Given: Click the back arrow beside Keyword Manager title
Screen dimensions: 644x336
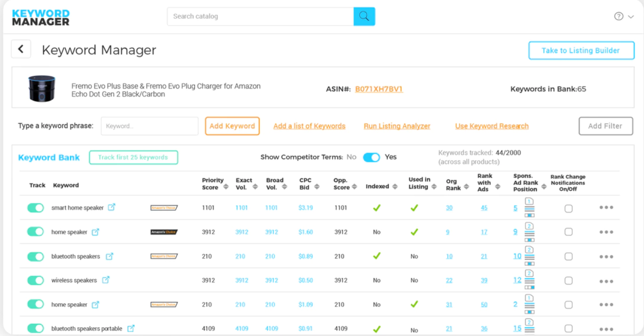Looking at the screenshot, I should tap(21, 49).
